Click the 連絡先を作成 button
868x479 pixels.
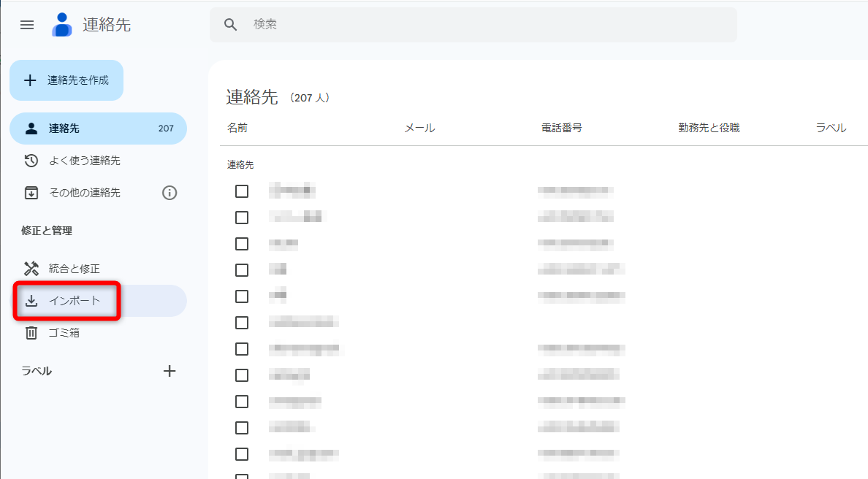coord(66,80)
